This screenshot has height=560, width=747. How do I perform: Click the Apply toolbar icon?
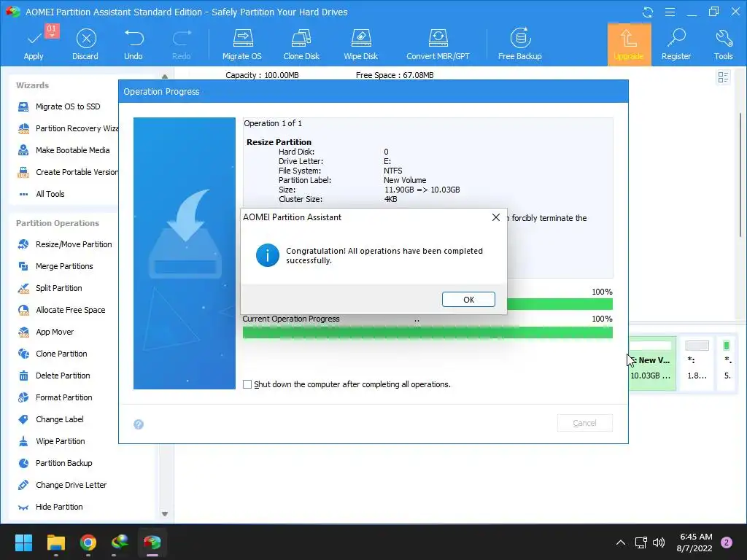point(34,44)
